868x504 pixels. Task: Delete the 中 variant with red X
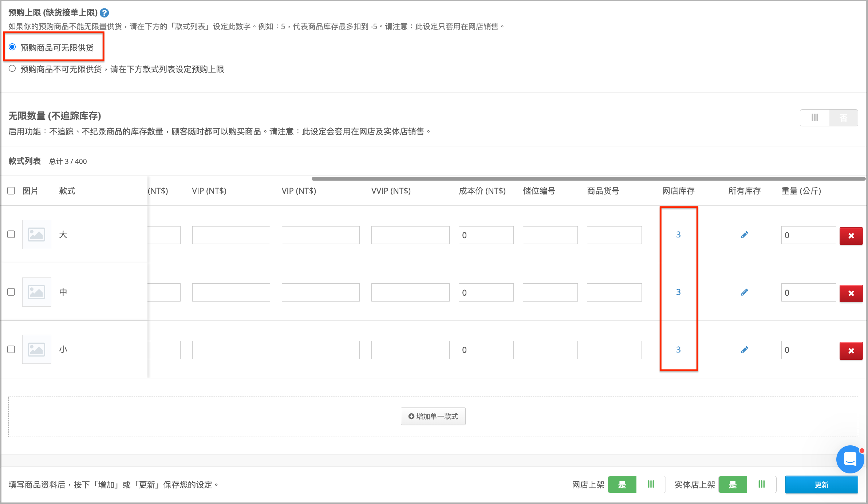pos(851,293)
